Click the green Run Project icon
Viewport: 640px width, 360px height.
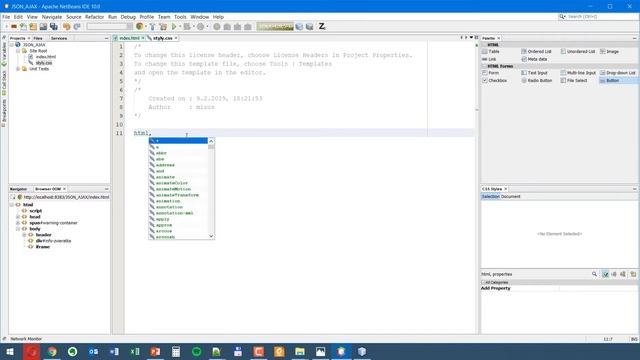(x=174, y=27)
